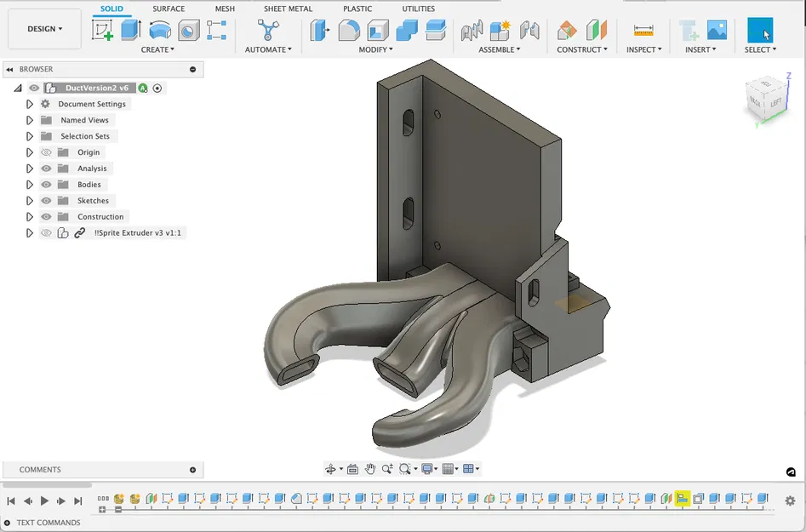This screenshot has height=532, width=806.
Task: Select the Orbit tool
Action: click(x=332, y=468)
